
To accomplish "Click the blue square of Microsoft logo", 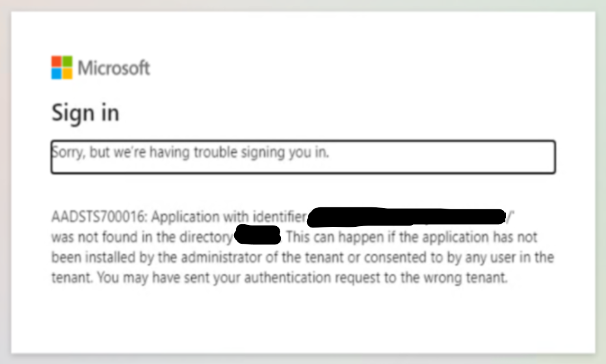I will click(57, 73).
